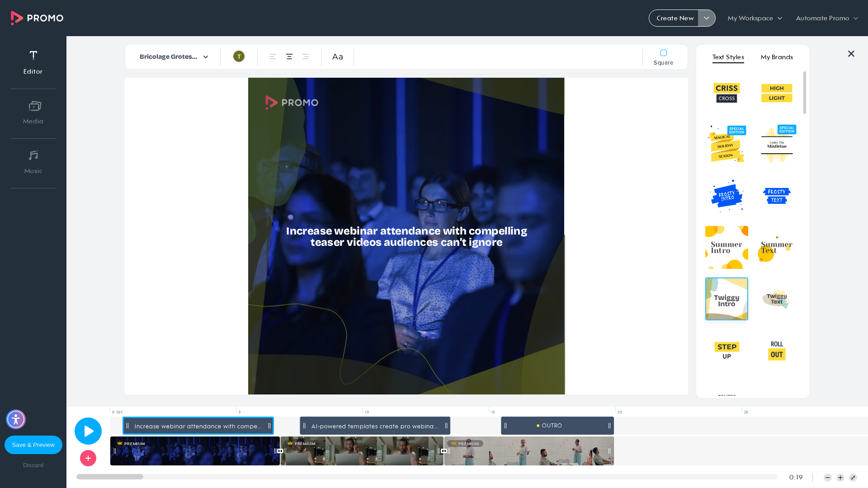Align text to the left
This screenshot has width=868, height=488.
point(273,56)
